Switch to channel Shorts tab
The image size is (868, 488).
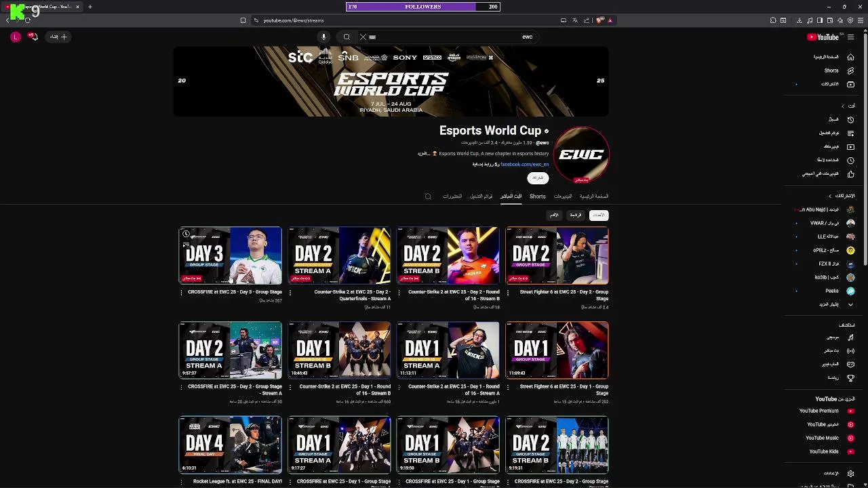click(538, 197)
